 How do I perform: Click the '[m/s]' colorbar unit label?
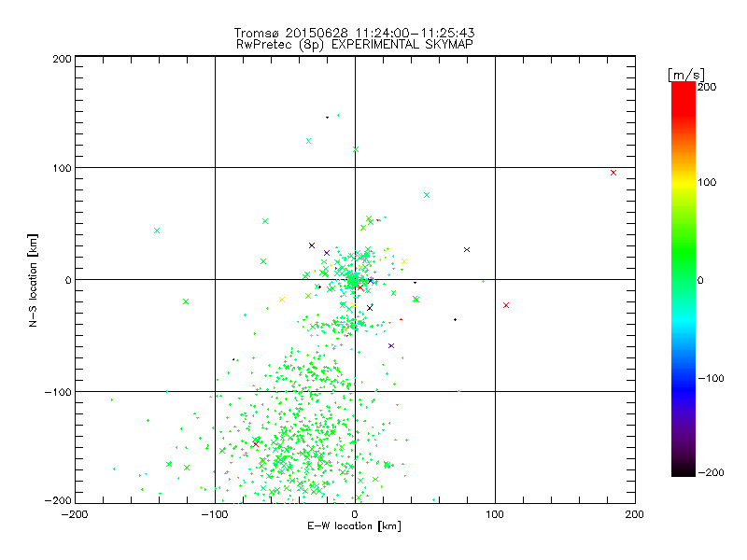click(x=686, y=75)
